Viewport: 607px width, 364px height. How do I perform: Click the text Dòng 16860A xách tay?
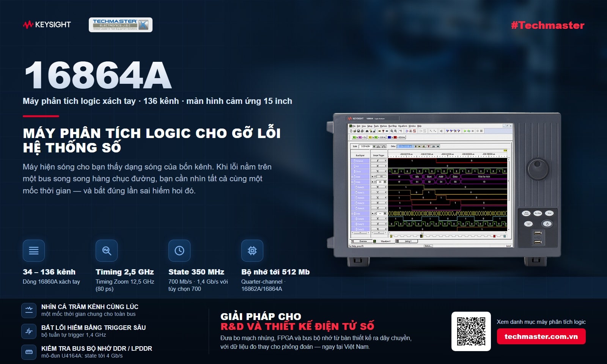[51, 282]
